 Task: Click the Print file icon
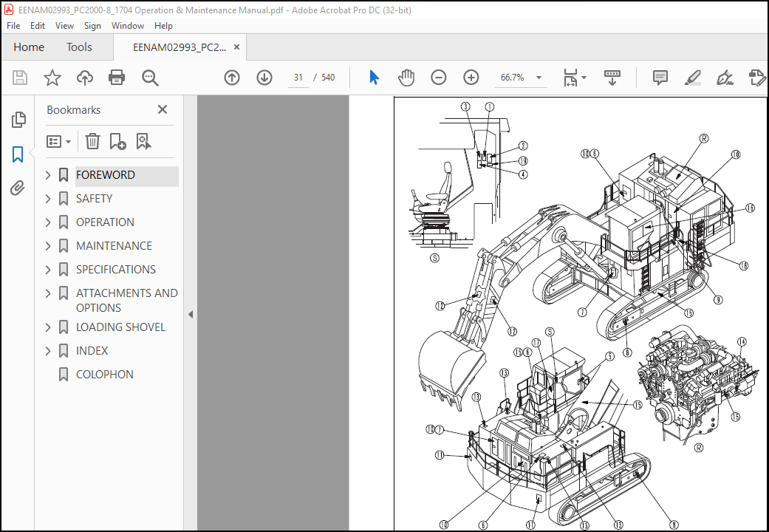(x=117, y=78)
